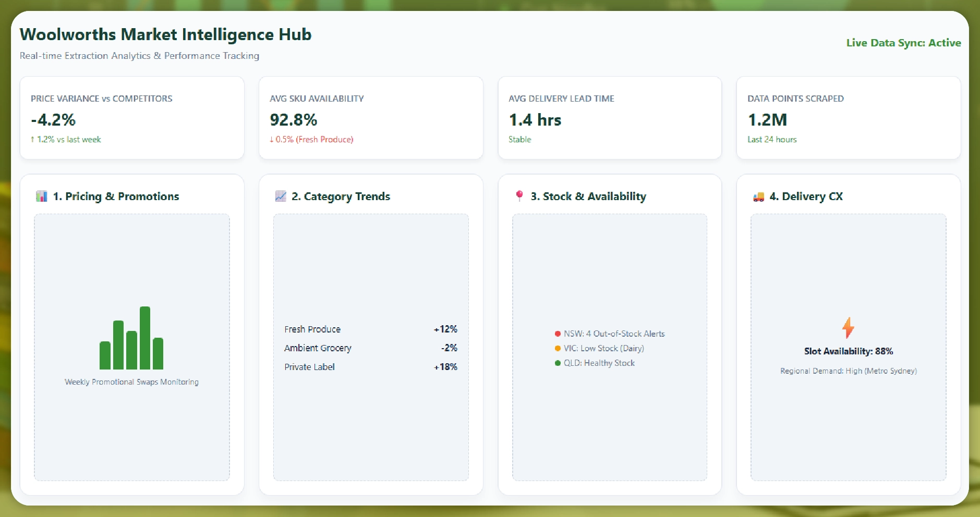Image resolution: width=980 pixels, height=517 pixels.
Task: Click the Weekly Promotional Swaps Monitoring caption
Action: [131, 382]
